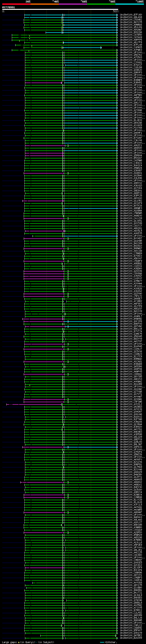This screenshot has height=644, width=146.
Task: Select hit label UniRef100_Q8Y1T5
Action: click(131, 585)
